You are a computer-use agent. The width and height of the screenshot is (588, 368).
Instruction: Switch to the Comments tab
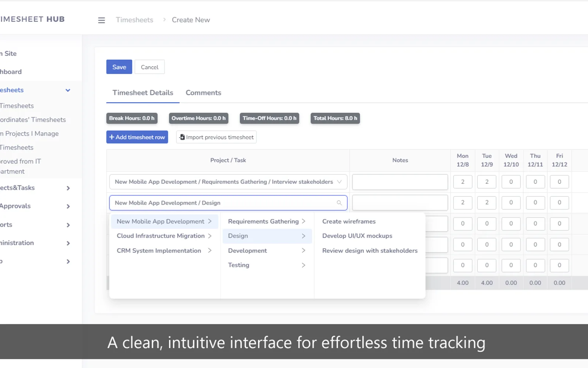(203, 93)
